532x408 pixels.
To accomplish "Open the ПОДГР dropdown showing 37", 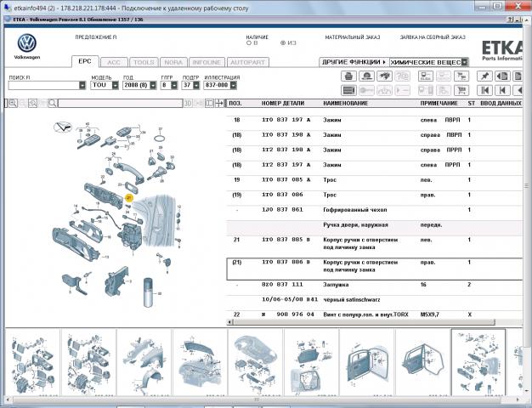I will pyautogui.click(x=196, y=85).
